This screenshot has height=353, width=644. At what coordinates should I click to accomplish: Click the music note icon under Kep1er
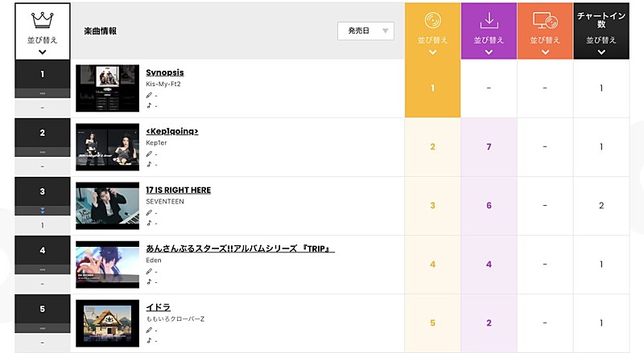(149, 164)
